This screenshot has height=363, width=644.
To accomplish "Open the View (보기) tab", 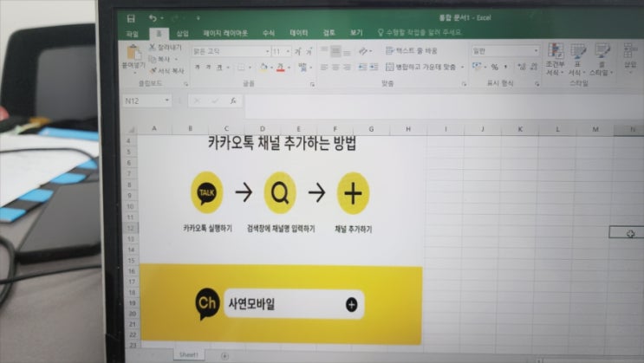I will coord(355,32).
